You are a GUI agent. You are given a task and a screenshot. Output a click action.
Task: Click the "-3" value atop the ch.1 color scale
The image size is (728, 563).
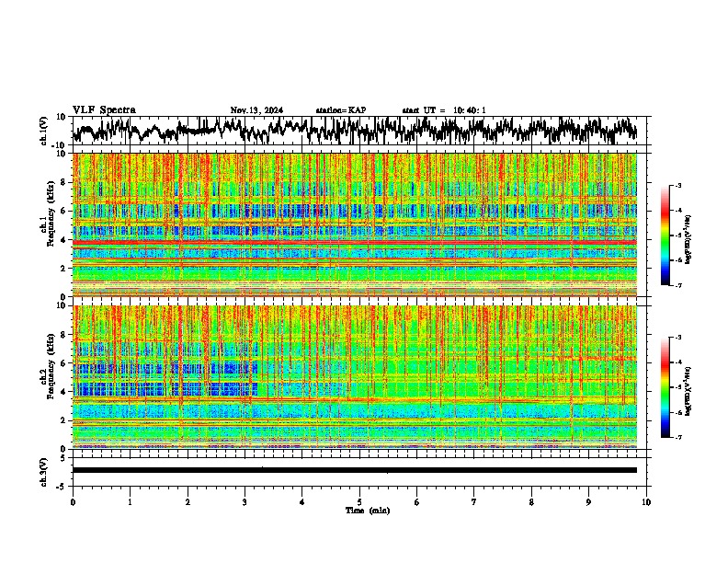click(677, 185)
